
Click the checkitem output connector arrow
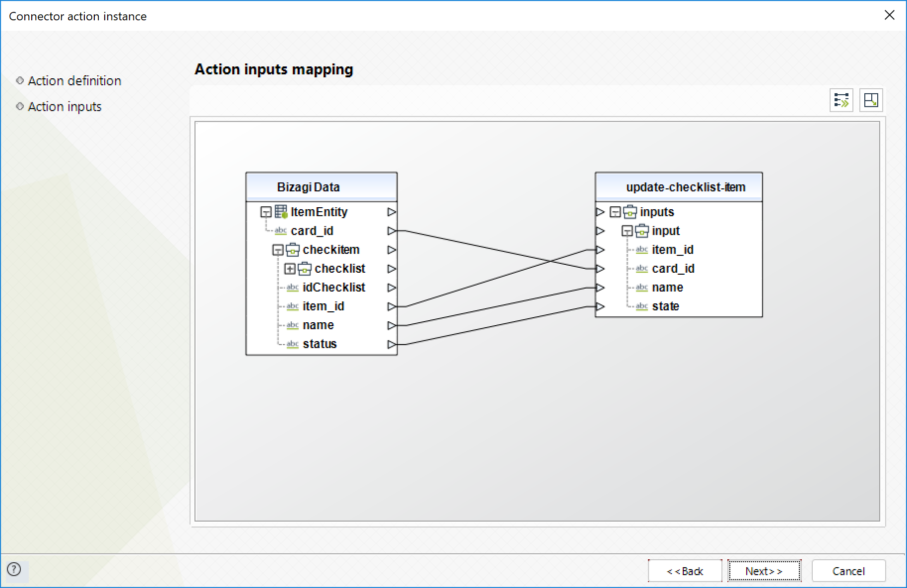[x=391, y=250]
